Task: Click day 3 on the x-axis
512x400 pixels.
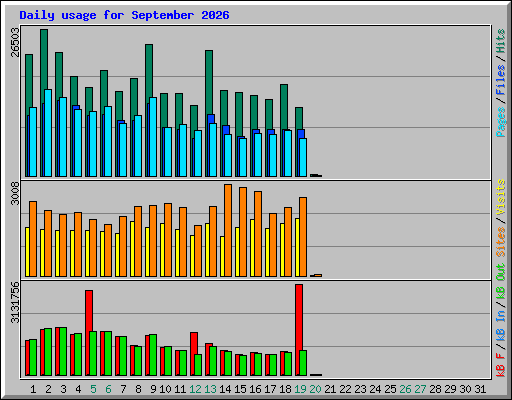Action: click(63, 389)
